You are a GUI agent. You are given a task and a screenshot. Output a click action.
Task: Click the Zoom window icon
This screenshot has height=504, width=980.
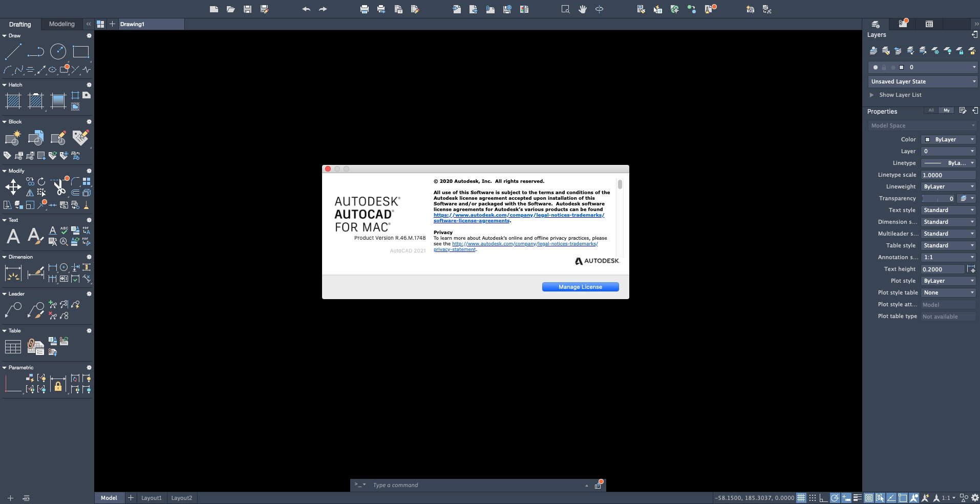[x=565, y=9]
